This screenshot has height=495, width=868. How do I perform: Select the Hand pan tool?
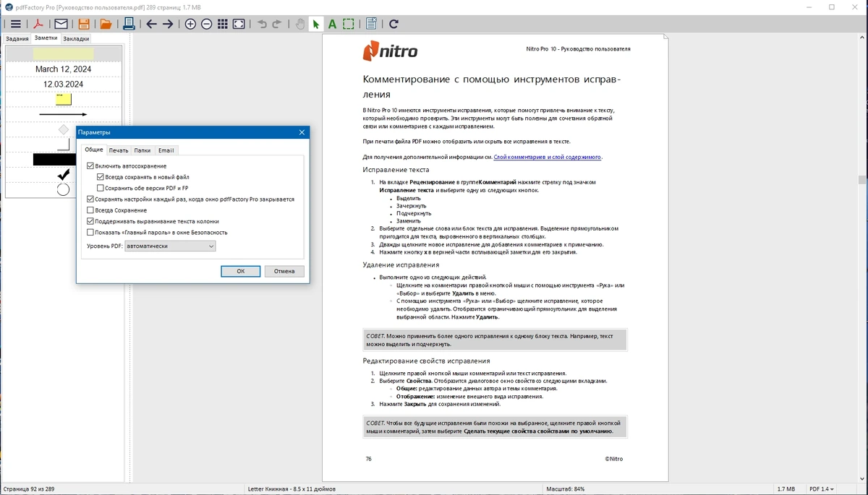300,24
